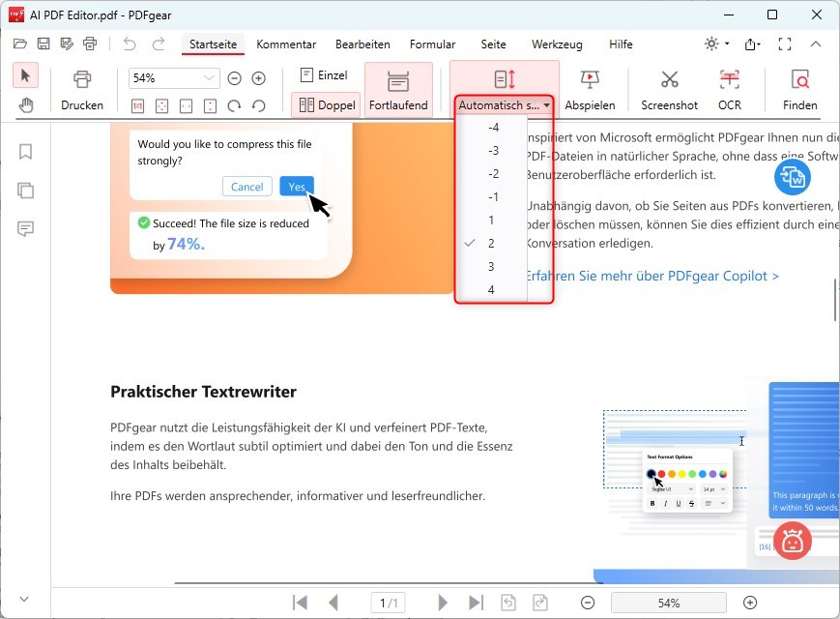840x619 pixels.
Task: Select scroll speed 3
Action: point(492,266)
